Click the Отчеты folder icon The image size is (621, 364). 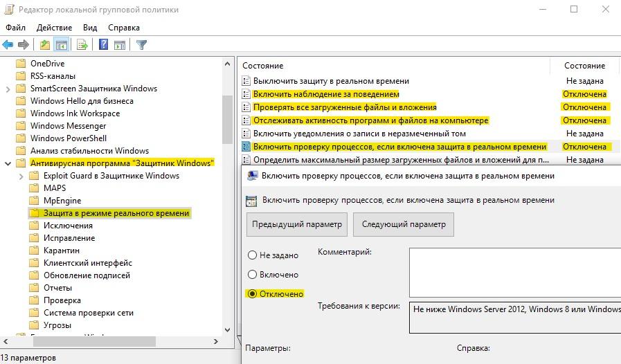(34, 288)
